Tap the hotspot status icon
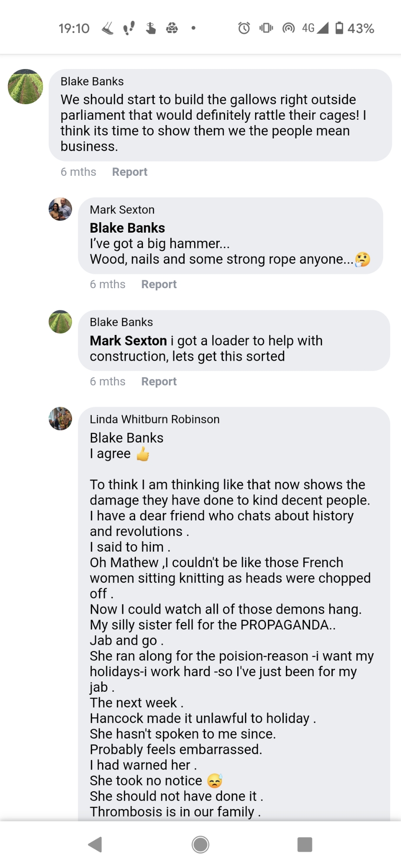 click(288, 29)
